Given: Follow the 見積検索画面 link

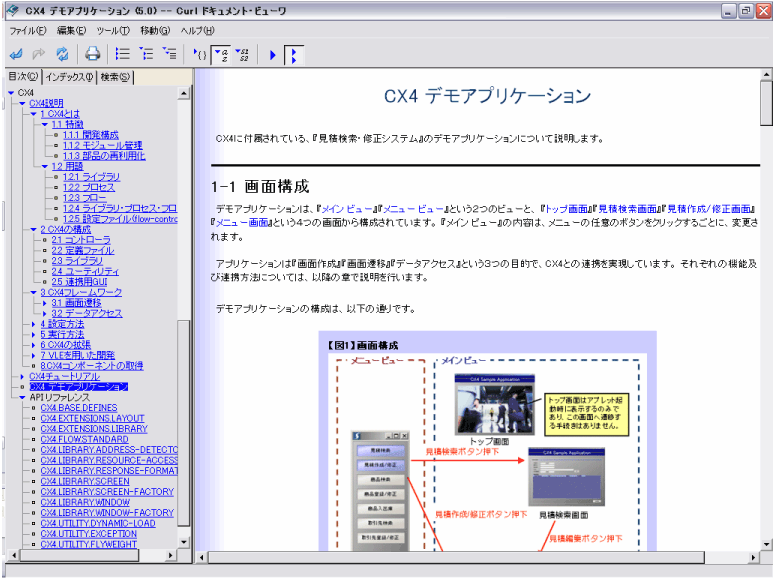Looking at the screenshot, I should pos(627,209).
